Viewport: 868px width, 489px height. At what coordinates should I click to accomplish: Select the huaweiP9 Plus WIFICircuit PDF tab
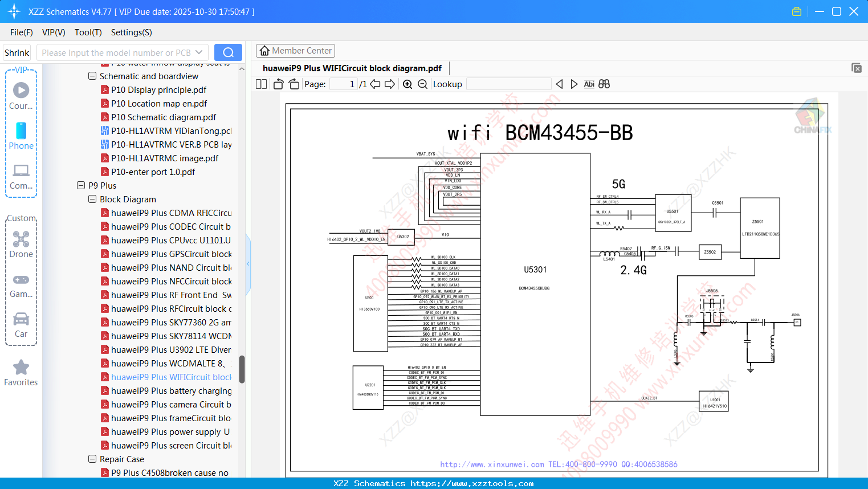pos(352,68)
